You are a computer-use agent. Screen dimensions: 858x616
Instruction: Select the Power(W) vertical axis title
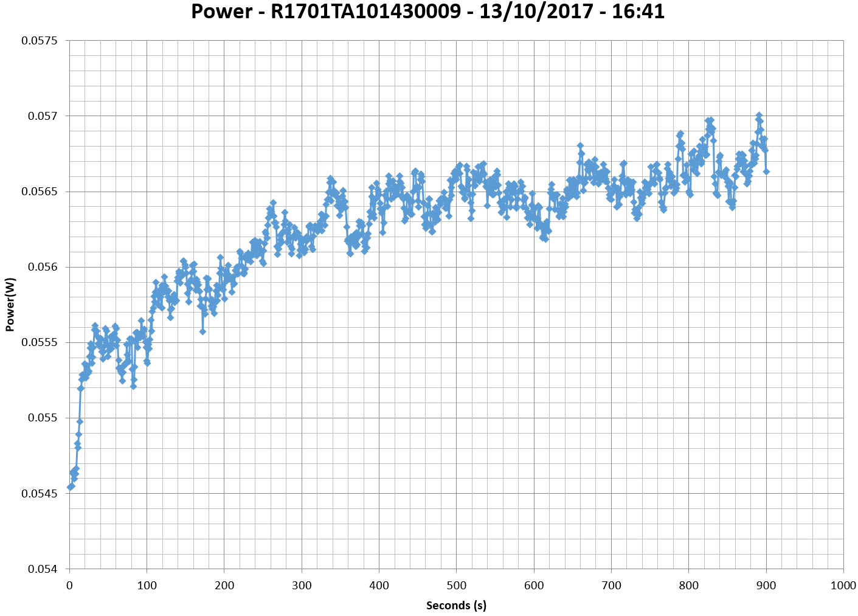click(10, 305)
